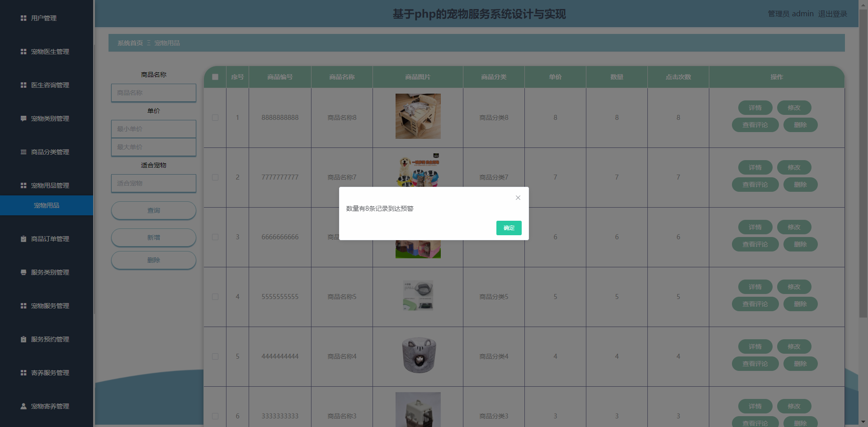Confirm the alert with 确定 button
868x427 pixels.
pos(509,228)
